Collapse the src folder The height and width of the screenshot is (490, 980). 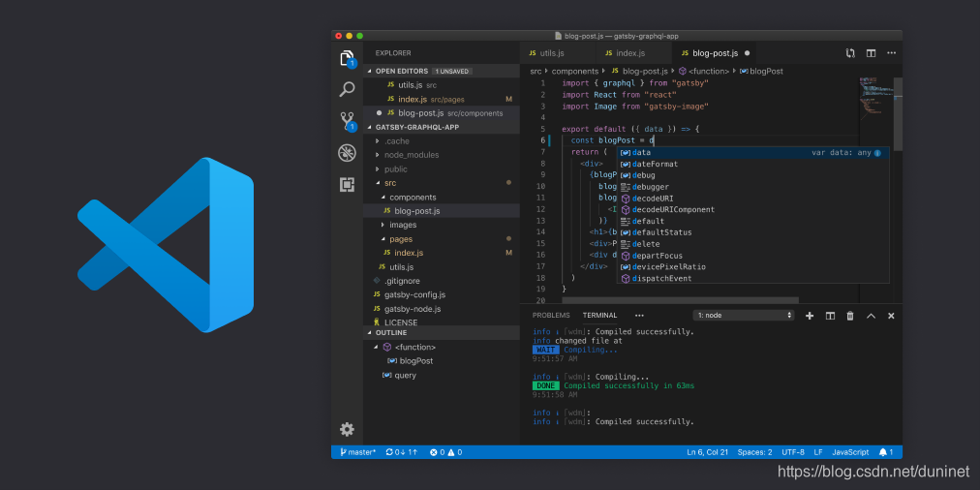442,183
